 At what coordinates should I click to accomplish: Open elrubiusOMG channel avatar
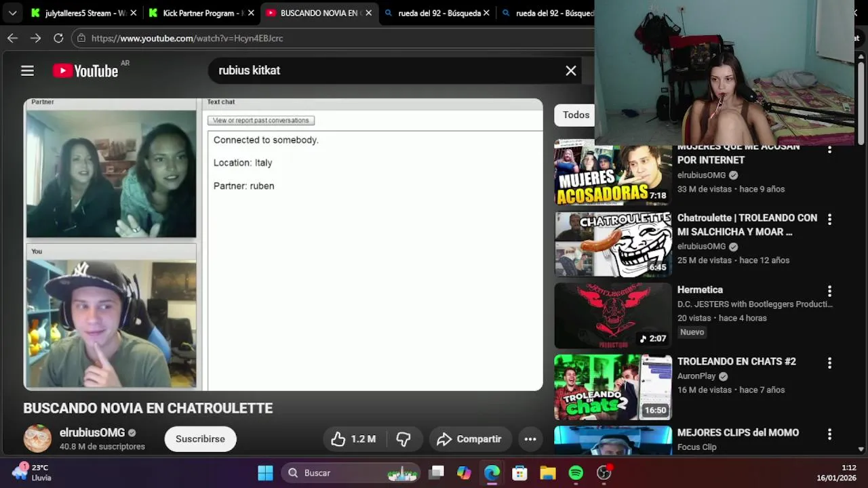click(37, 439)
